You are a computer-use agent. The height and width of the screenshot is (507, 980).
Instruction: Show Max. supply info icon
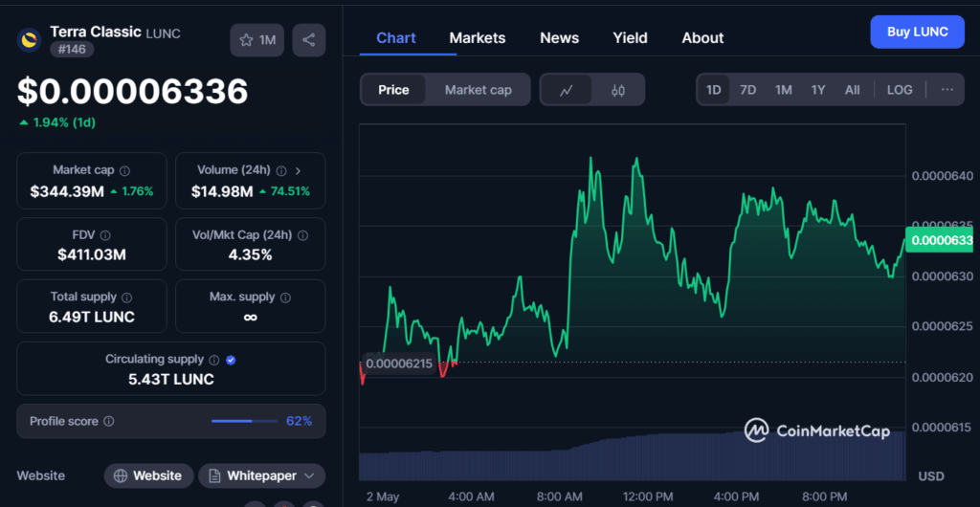tap(285, 298)
